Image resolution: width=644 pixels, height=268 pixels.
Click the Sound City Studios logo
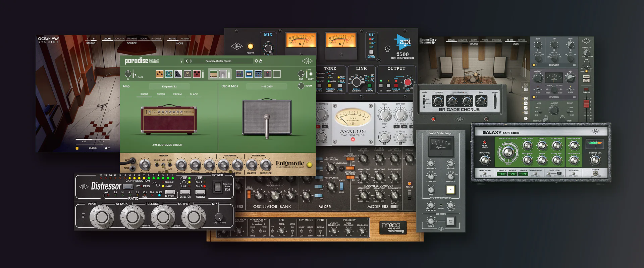tap(428, 41)
